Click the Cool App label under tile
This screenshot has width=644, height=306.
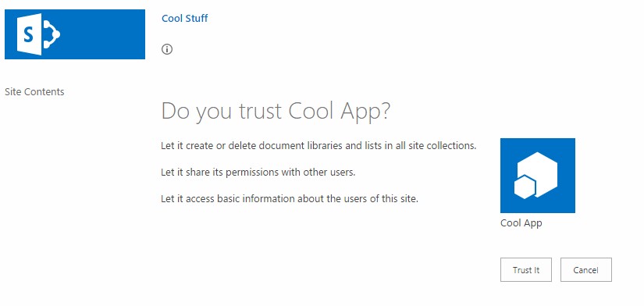[x=521, y=223]
